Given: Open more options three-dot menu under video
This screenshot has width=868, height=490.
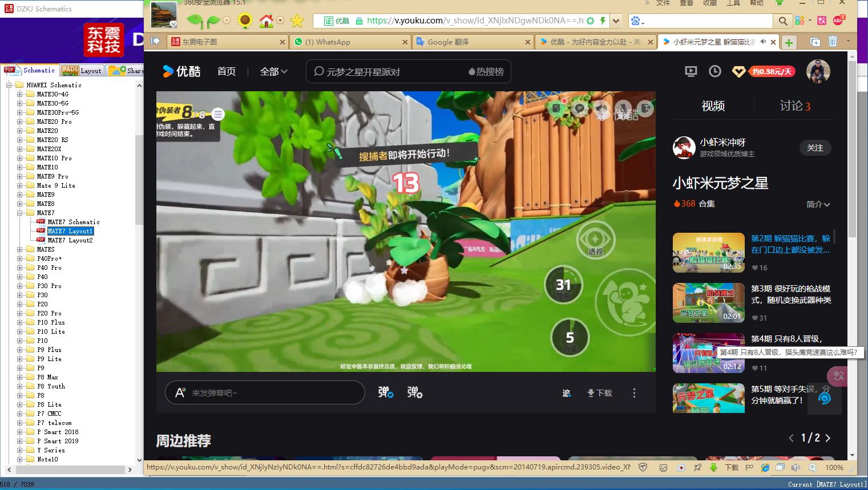Looking at the screenshot, I should tap(634, 393).
